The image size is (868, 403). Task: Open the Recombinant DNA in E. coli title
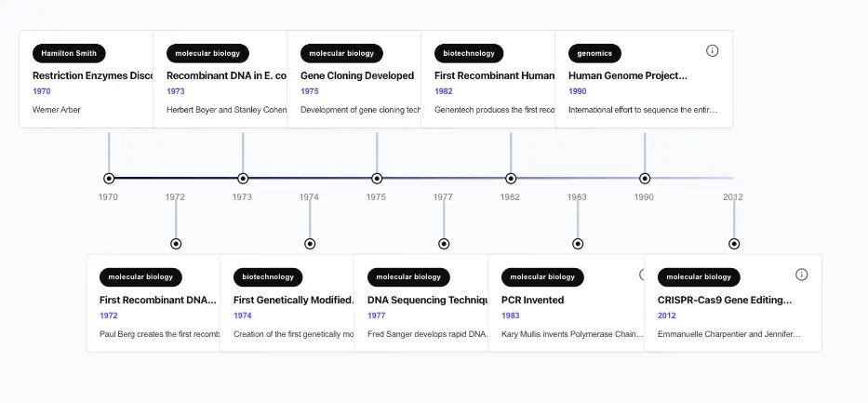(226, 75)
